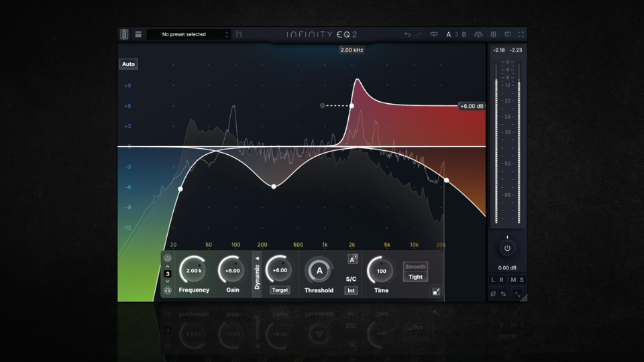The height and width of the screenshot is (362, 644).
Task: Click the channel swap arrows icon
Action: (x=504, y=294)
